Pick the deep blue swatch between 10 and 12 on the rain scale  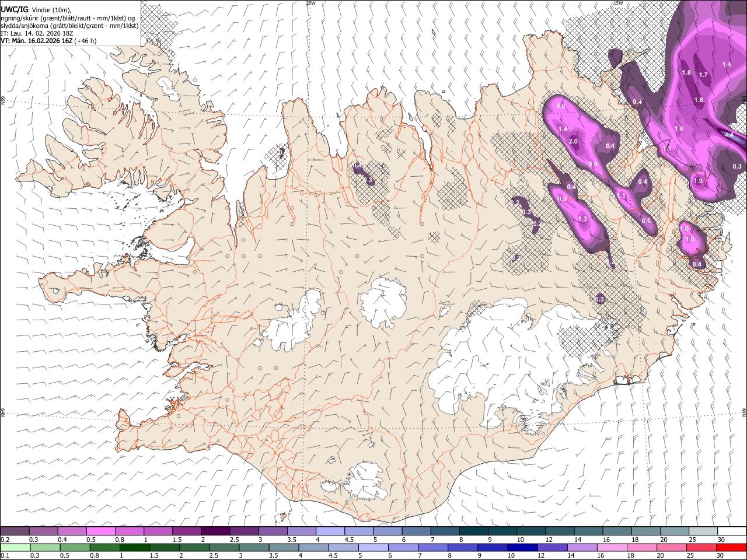[x=522, y=547]
